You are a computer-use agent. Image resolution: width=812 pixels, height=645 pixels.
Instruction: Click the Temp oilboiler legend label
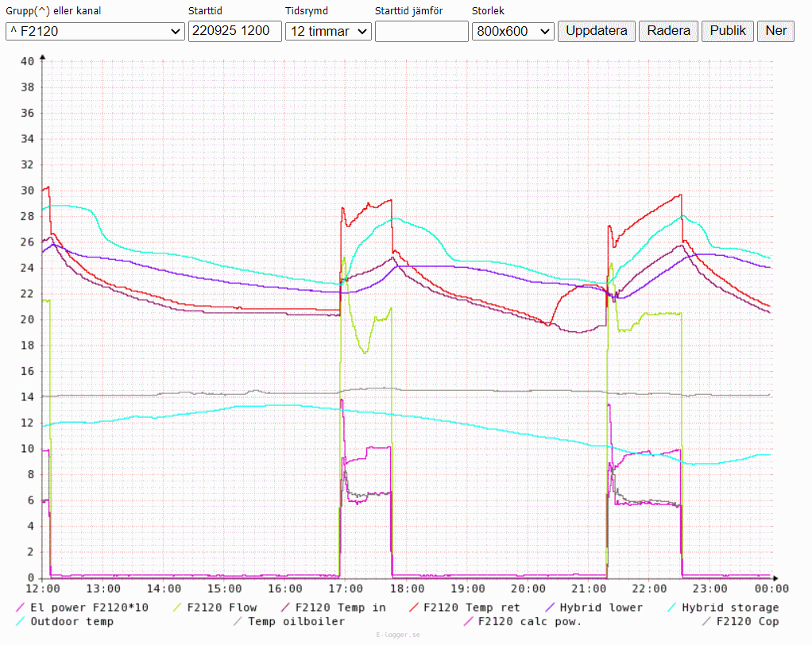[296, 621]
